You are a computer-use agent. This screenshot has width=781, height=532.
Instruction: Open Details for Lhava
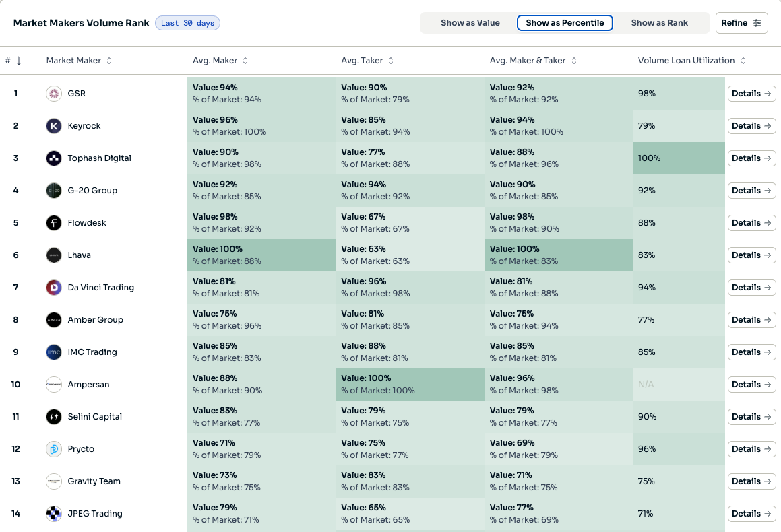751,255
